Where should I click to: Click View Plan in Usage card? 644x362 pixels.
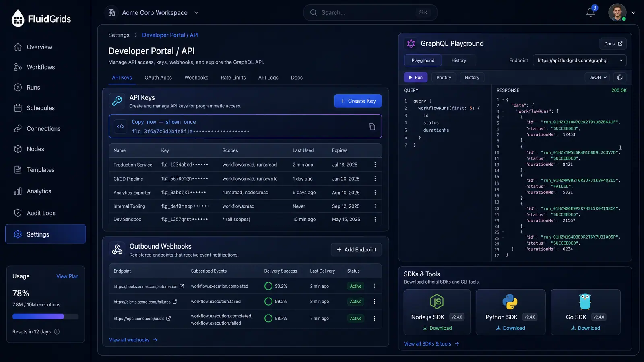(x=68, y=276)
